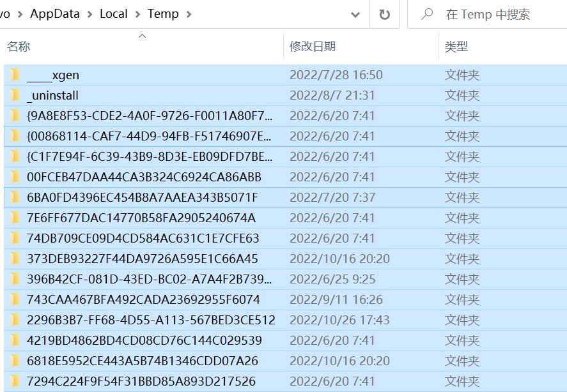
Task: Sort files by the 类型 column
Action: pos(458,47)
